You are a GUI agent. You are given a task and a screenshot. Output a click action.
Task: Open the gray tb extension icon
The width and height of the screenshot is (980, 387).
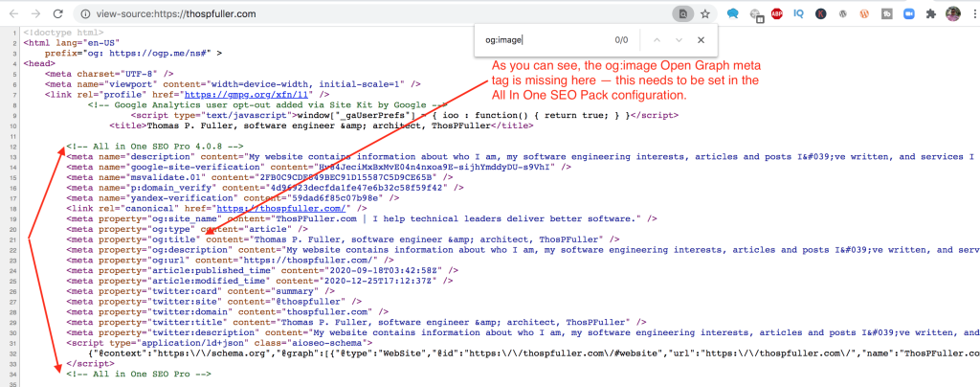pos(886,13)
